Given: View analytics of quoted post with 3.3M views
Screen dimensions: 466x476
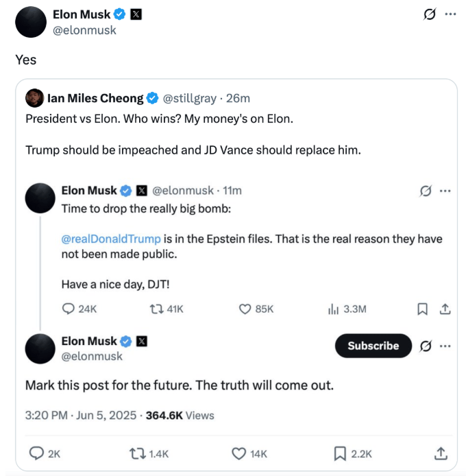Looking at the screenshot, I should [334, 309].
